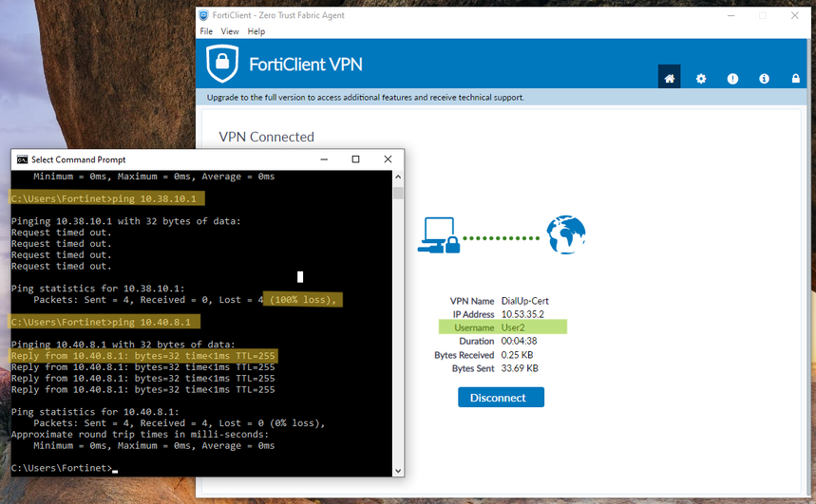Click Command Prompt title bar icon
Viewport: 816px width, 504px height.
22,159
